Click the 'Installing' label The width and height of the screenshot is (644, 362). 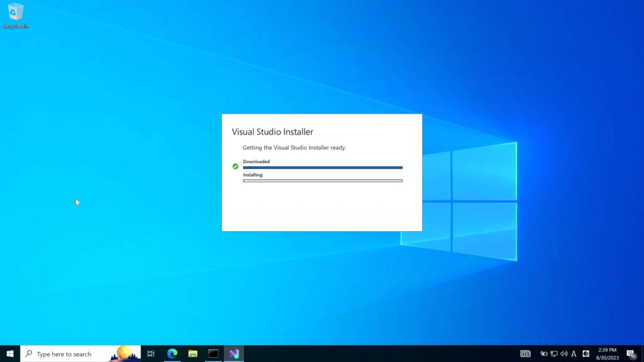tap(253, 175)
